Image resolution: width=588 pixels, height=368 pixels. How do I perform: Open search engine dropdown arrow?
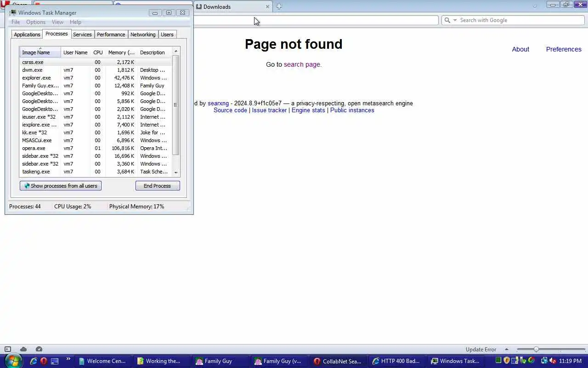(x=455, y=20)
